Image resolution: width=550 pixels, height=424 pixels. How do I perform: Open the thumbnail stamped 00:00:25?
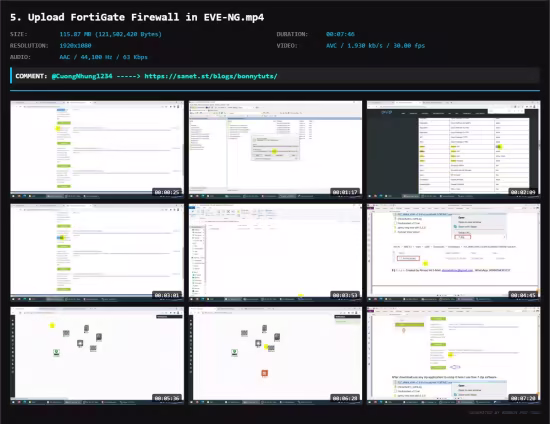tap(97, 150)
